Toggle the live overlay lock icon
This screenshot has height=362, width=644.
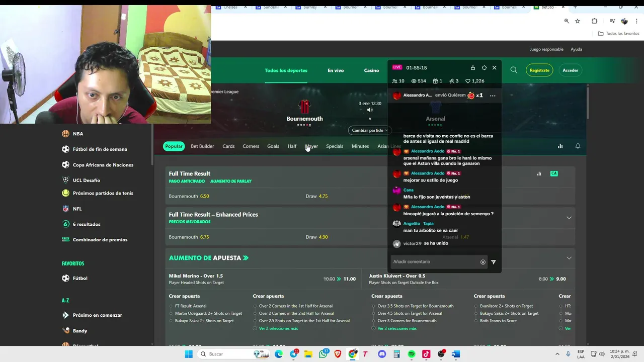(473, 68)
